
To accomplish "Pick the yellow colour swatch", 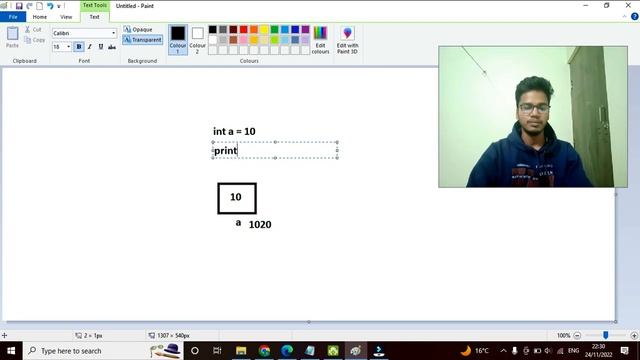I will 264,29.
